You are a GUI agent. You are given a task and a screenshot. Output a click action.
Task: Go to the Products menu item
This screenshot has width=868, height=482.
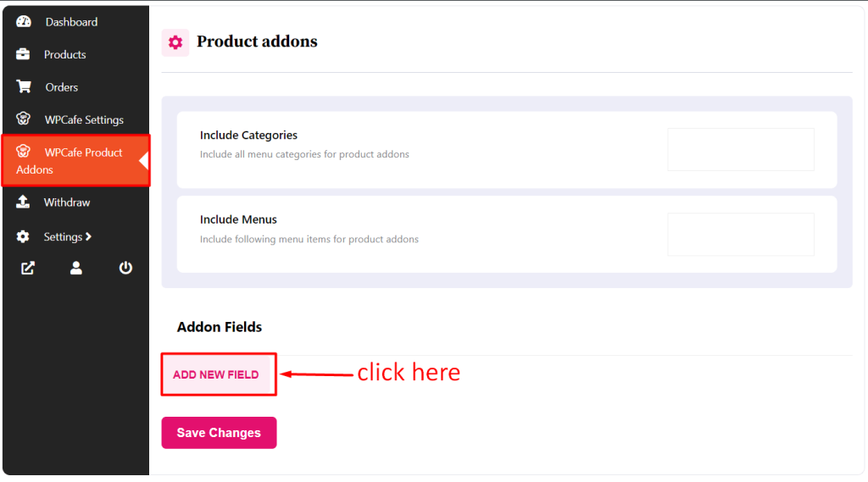tap(64, 54)
